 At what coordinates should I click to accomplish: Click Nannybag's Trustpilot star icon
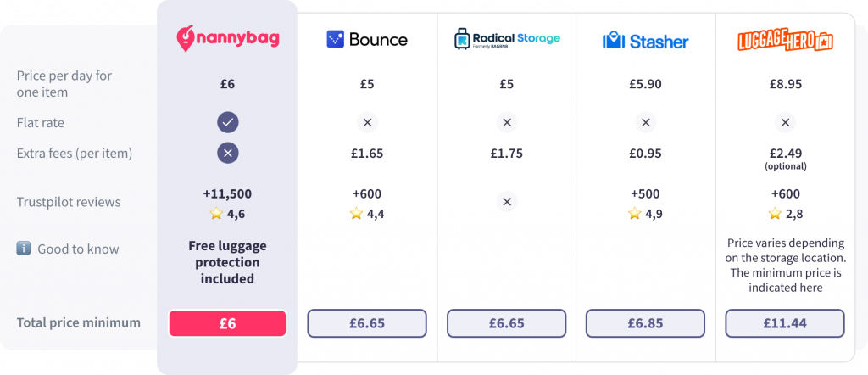pyautogui.click(x=216, y=213)
